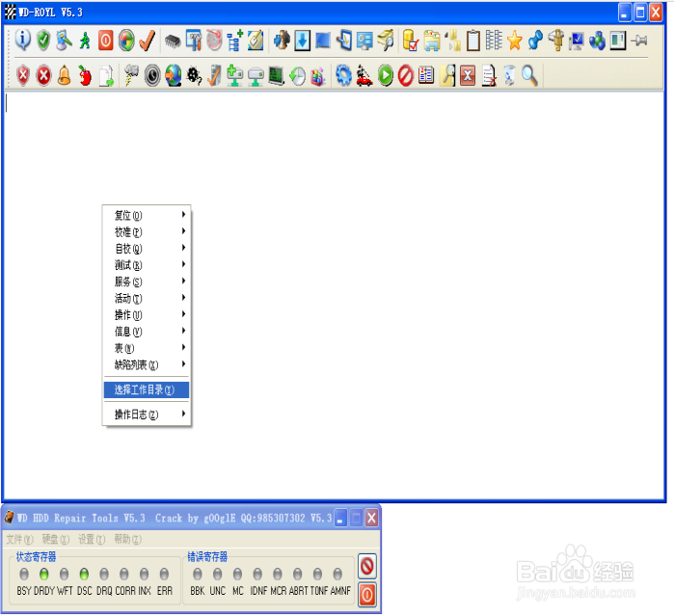This screenshot has width=674, height=616.
Task: Click the document with red X icon
Action: tap(488, 75)
